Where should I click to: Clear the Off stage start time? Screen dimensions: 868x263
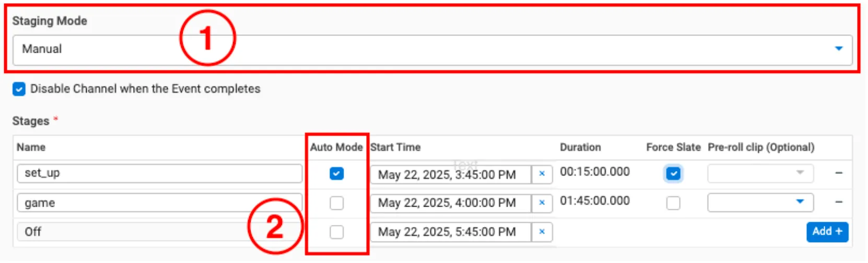(x=542, y=232)
